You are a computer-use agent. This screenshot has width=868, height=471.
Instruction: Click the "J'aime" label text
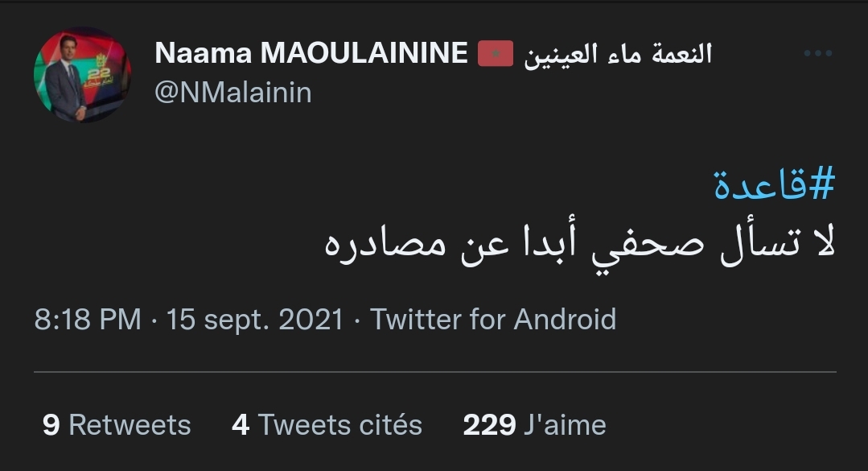(565, 424)
